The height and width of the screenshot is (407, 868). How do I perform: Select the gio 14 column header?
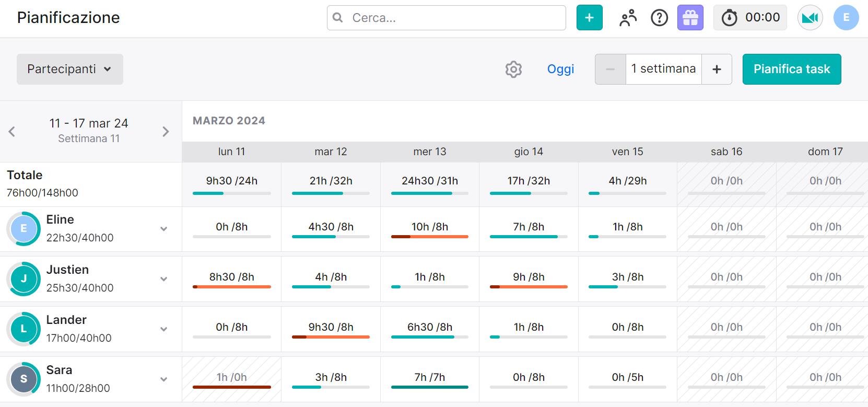(x=529, y=152)
